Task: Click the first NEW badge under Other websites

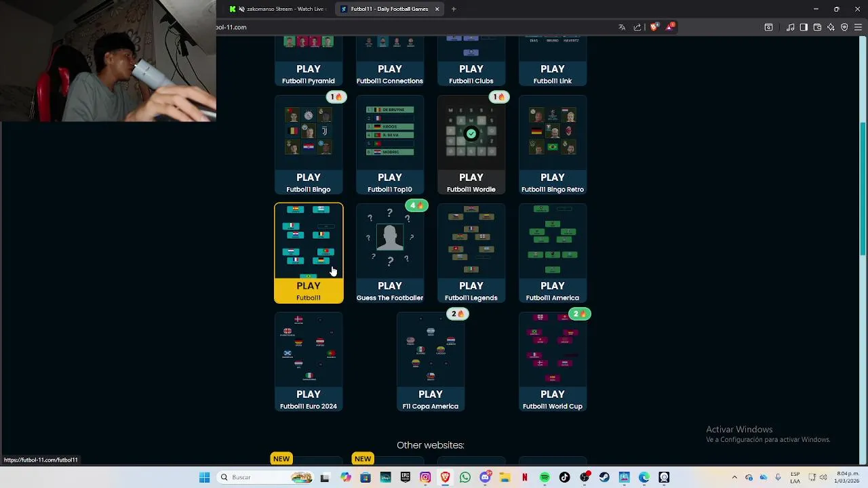Action: tap(281, 459)
